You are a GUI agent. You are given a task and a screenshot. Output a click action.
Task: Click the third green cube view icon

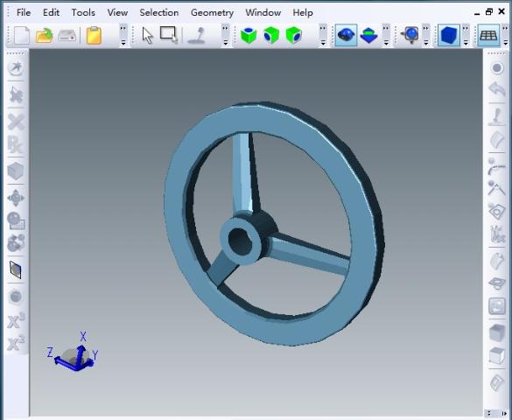(293, 35)
